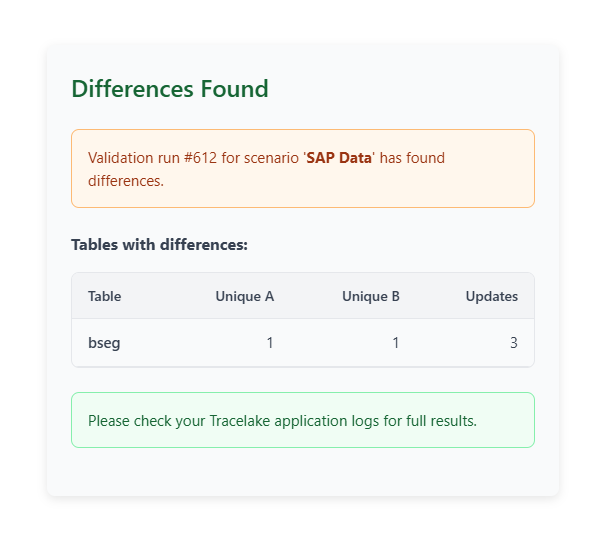Click the "Differences Found" heading
The width and height of the screenshot is (608, 537).
[170, 88]
